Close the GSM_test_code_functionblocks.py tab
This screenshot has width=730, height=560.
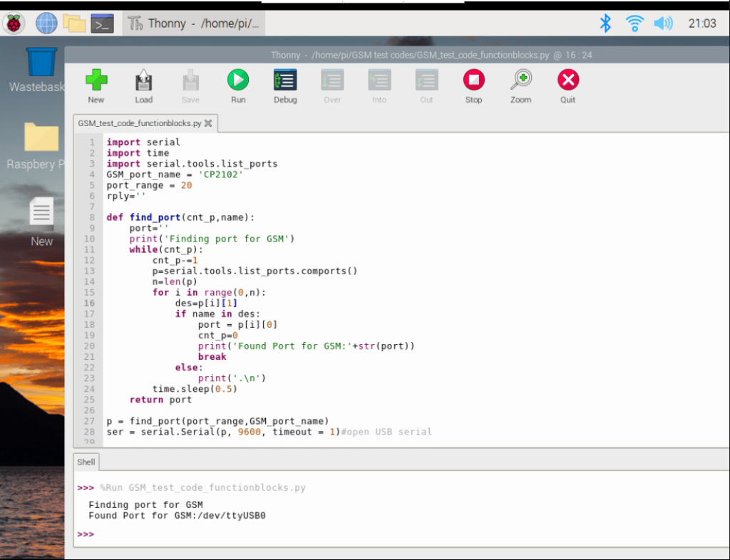point(208,123)
